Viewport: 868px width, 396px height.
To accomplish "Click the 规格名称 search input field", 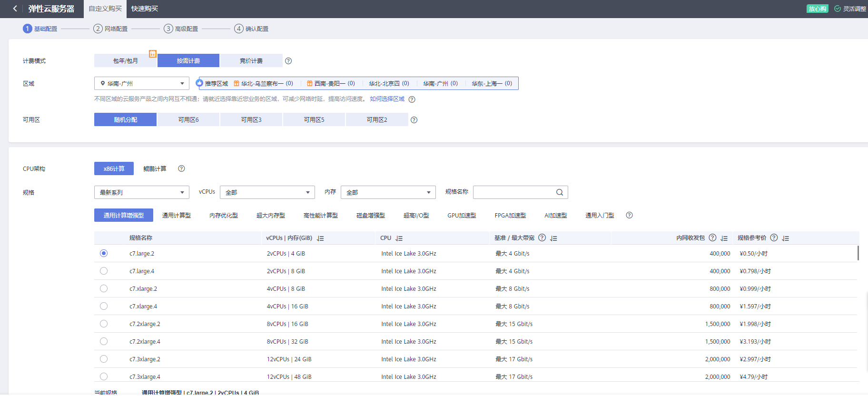I will pyautogui.click(x=514, y=192).
